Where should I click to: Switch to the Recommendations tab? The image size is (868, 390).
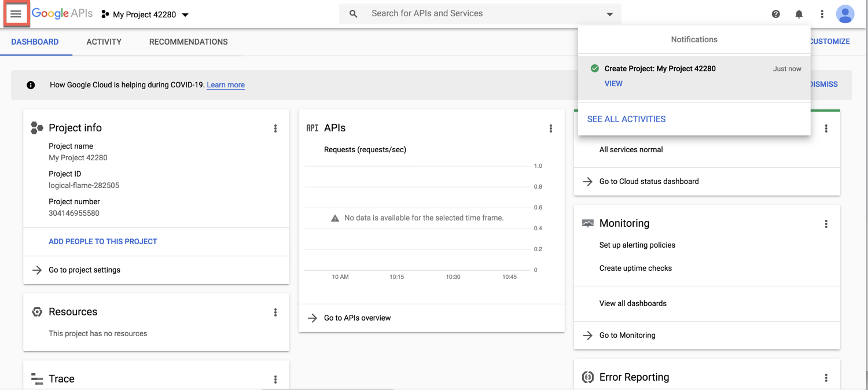click(x=189, y=42)
